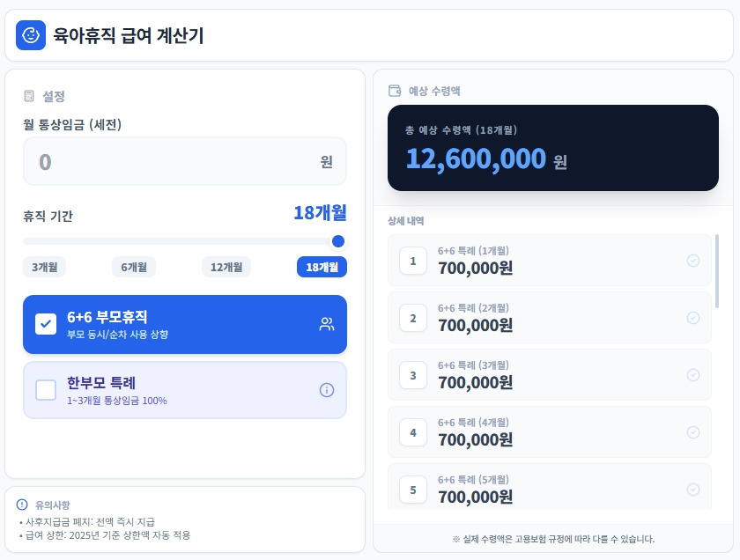
Task: Uncheck the 6+6 부모휴직 checkbox
Action: click(46, 324)
